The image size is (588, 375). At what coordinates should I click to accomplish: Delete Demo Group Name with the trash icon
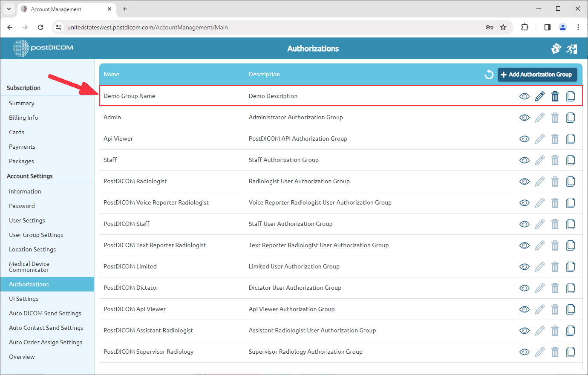(x=555, y=96)
